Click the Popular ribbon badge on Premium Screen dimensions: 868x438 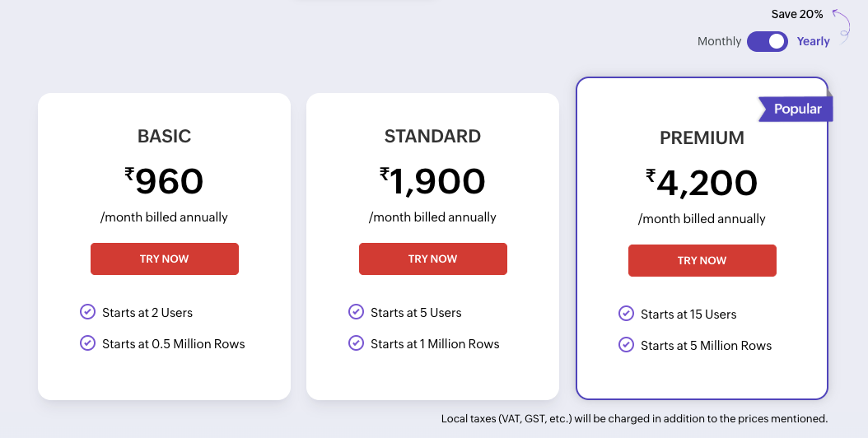point(796,109)
